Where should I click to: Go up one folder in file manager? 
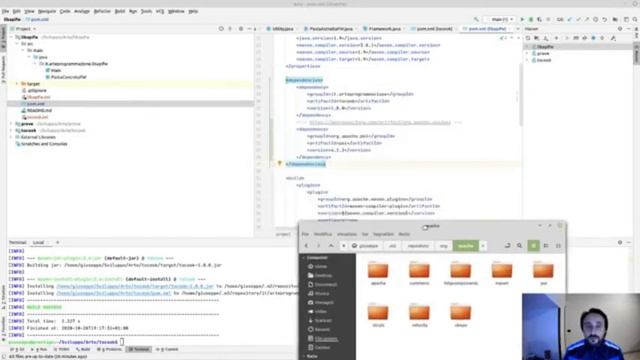coord(331,246)
